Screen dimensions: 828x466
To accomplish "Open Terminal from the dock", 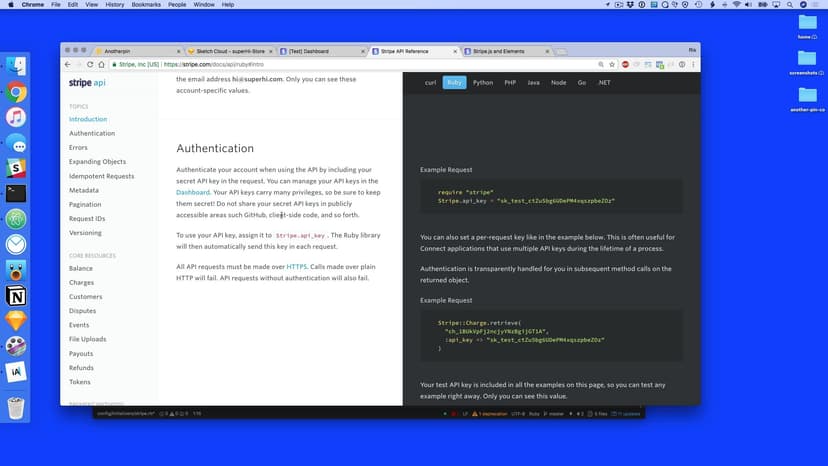I will 15,193.
